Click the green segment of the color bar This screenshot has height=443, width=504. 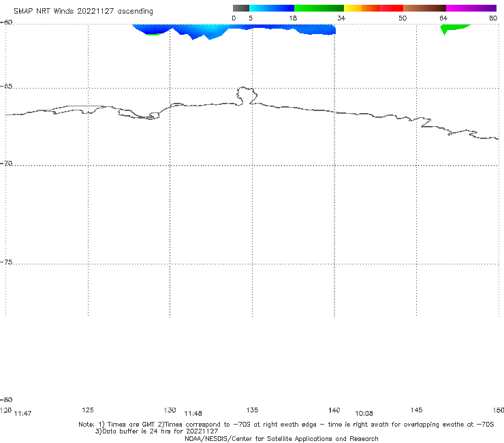(319, 8)
